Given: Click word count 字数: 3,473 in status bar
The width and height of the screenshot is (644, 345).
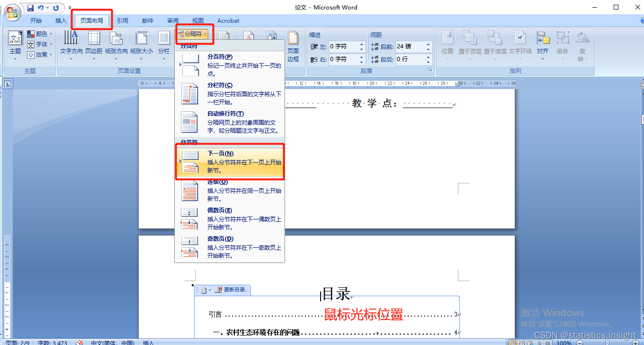Looking at the screenshot, I should (x=52, y=343).
